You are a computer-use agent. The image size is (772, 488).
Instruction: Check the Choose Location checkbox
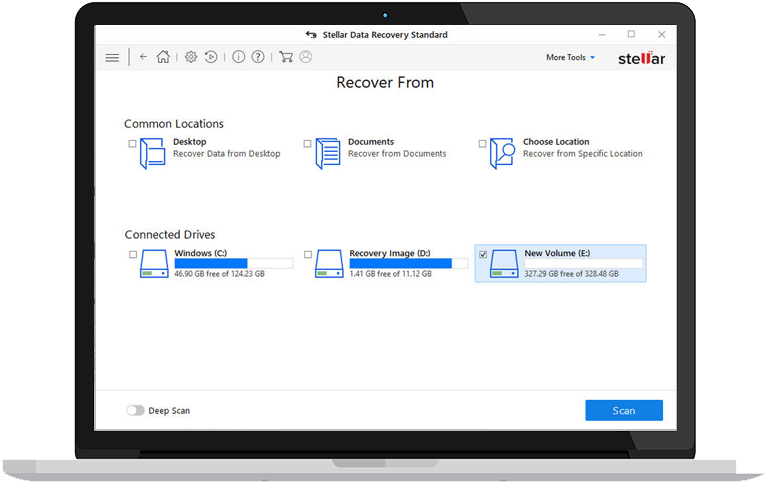point(482,144)
